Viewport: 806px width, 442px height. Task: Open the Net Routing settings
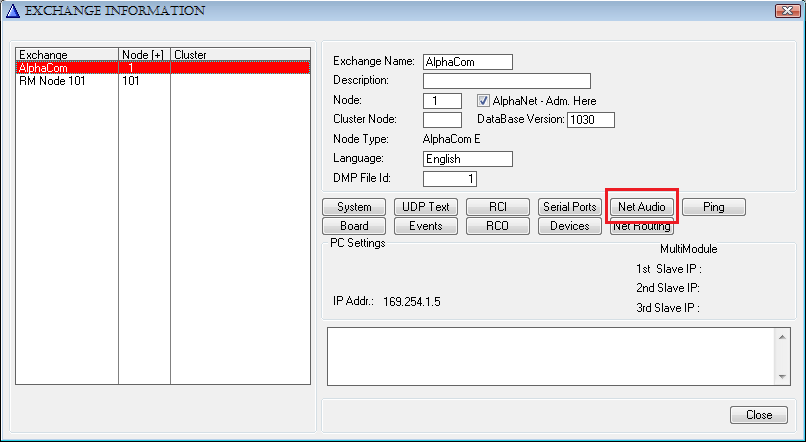[642, 227]
